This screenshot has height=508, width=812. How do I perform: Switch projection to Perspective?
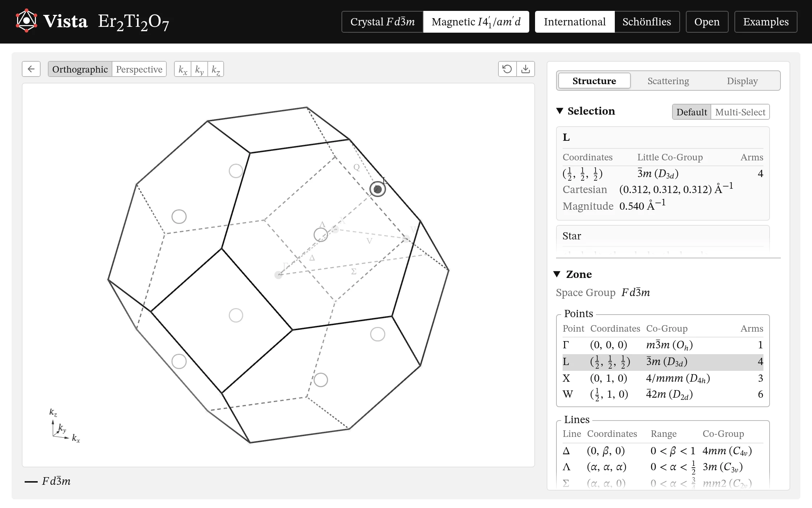click(x=139, y=69)
